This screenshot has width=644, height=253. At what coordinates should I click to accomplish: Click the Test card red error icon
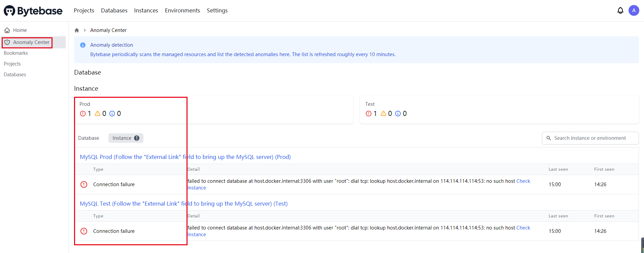point(369,114)
